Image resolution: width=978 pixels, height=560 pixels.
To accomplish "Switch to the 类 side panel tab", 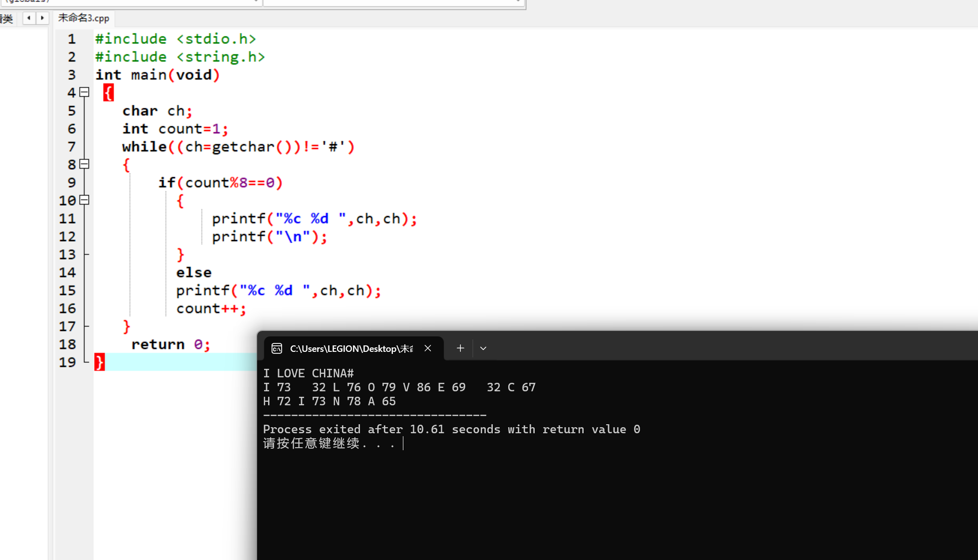I will click(x=7, y=19).
